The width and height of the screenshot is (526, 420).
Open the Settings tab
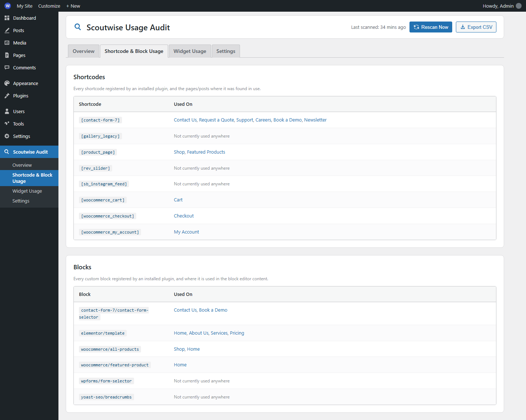pyautogui.click(x=226, y=51)
